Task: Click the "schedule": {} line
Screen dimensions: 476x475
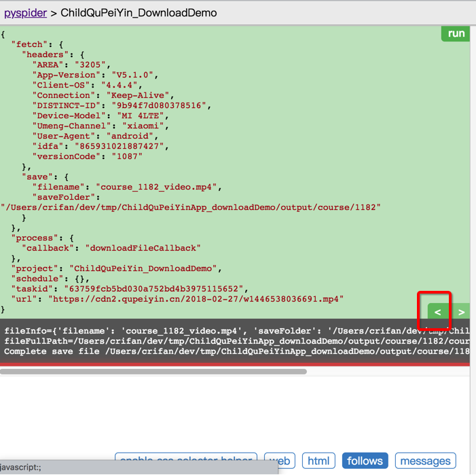Action: tap(50, 279)
